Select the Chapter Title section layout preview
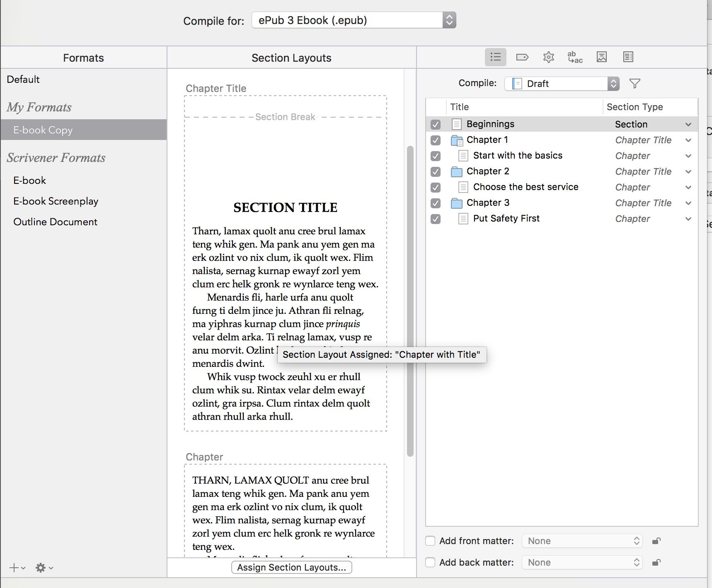The width and height of the screenshot is (712, 588). coord(286,263)
